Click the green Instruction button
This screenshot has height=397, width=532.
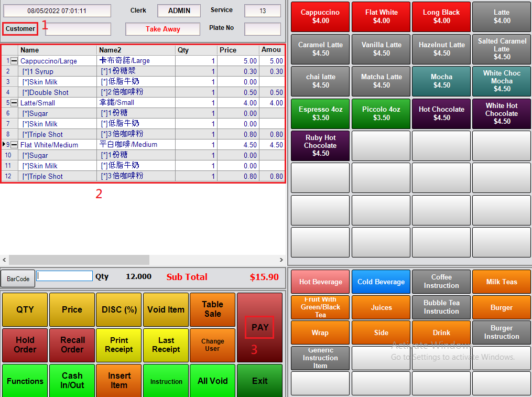[166, 381]
